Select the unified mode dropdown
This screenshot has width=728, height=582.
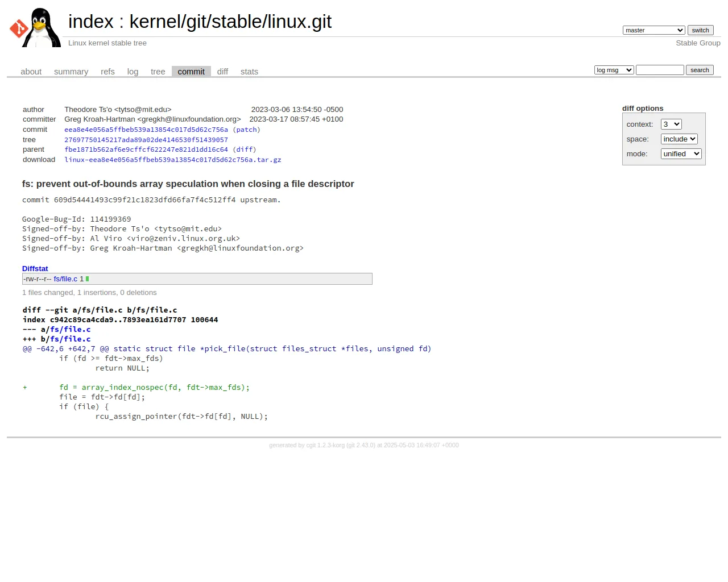click(x=681, y=154)
